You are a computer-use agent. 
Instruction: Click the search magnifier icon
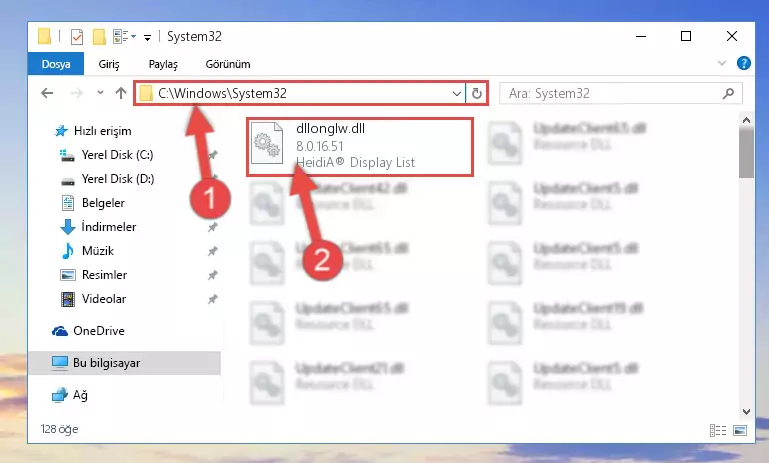coord(728,93)
